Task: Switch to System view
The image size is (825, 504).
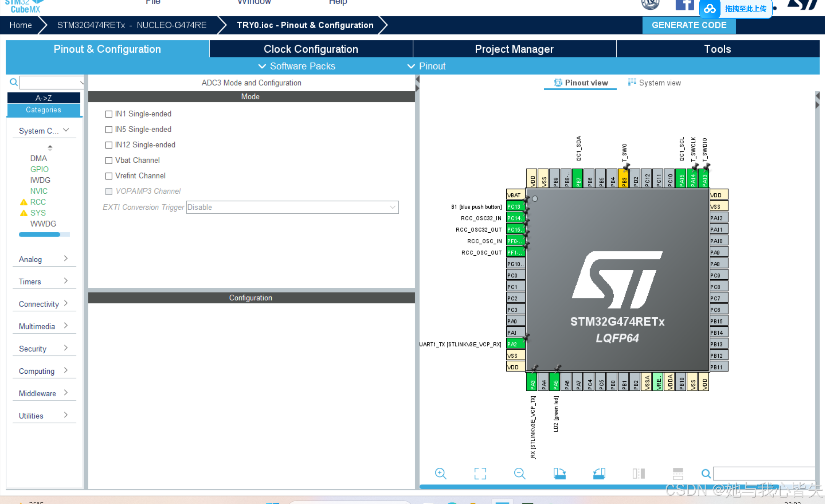Action: [x=659, y=83]
